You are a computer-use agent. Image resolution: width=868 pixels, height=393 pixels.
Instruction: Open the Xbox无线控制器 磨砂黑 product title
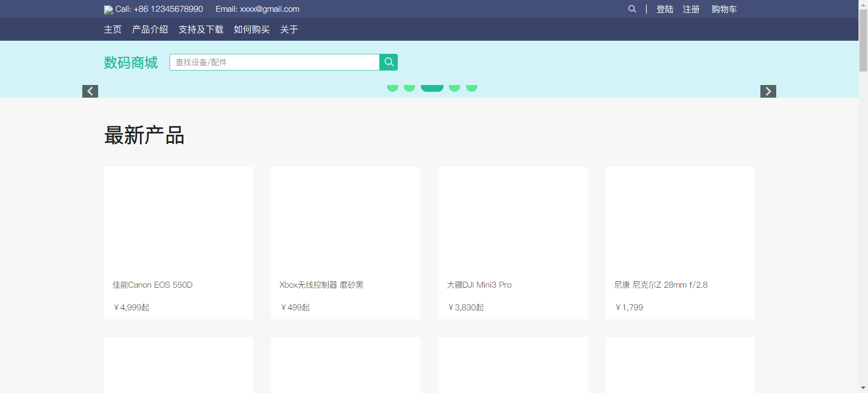321,285
